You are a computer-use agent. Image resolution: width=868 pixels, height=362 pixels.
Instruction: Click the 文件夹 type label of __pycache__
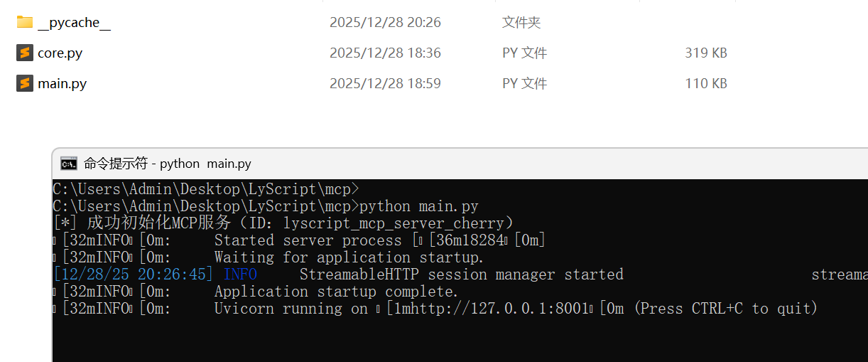[x=521, y=23]
